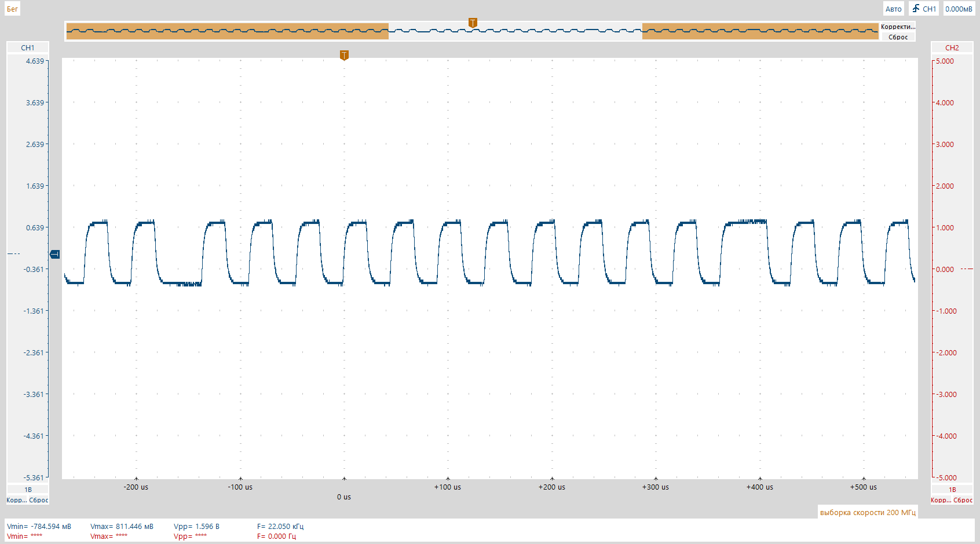Click the trigger T marker in overview strip
980x544 pixels.
473,23
